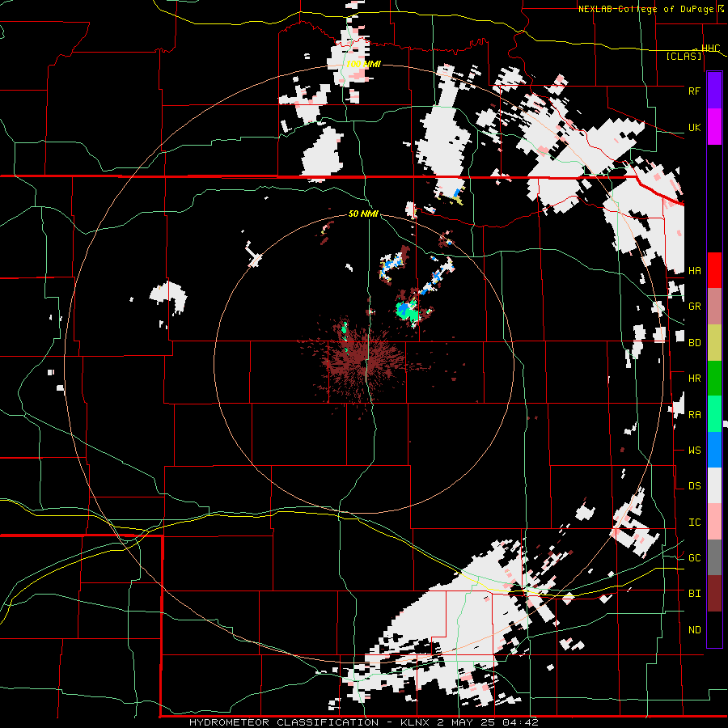Select the BD big drops swatch
The image size is (728, 728).
[x=714, y=342]
